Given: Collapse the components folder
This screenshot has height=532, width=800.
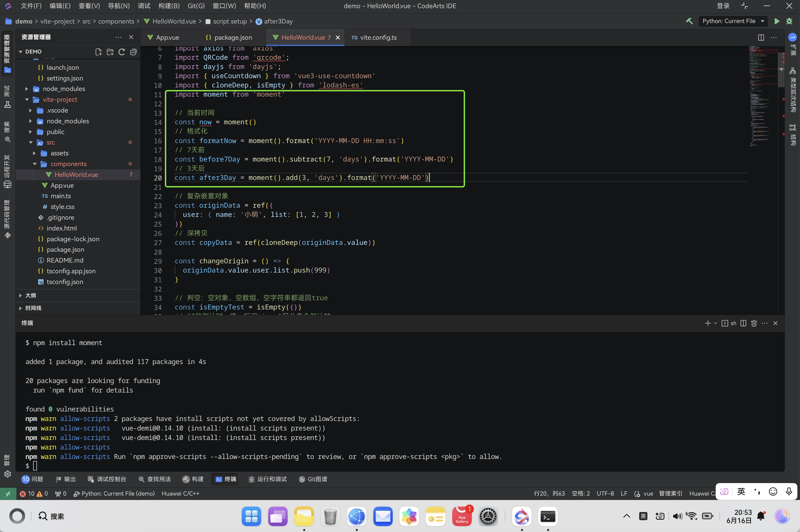Looking at the screenshot, I should pyautogui.click(x=34, y=164).
